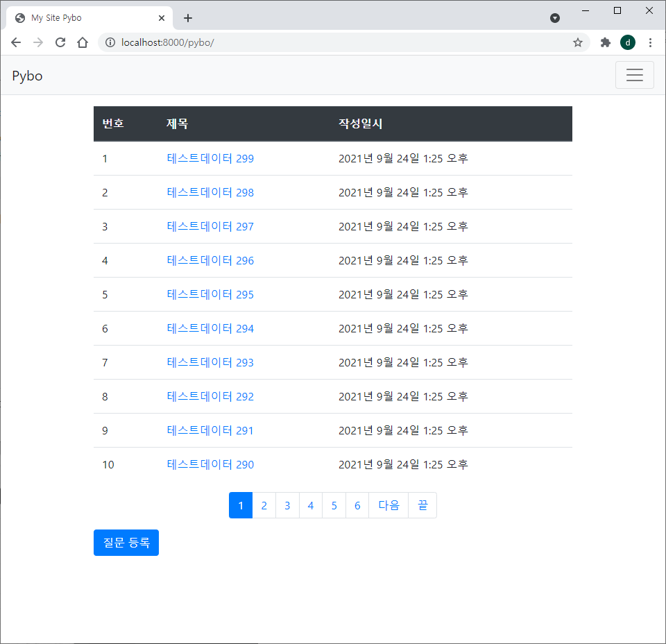
Task: Open the extensions puzzle icon
Action: [605, 42]
